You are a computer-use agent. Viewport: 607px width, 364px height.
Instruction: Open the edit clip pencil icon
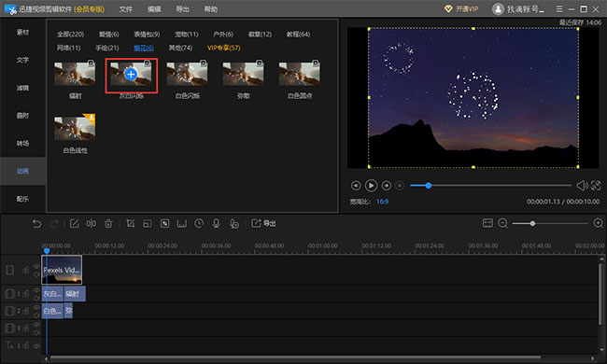74,224
